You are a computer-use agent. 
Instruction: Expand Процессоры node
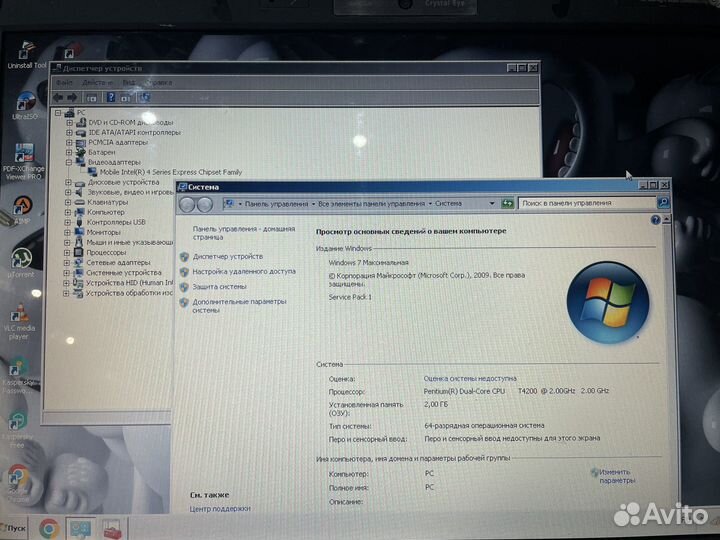(67, 253)
